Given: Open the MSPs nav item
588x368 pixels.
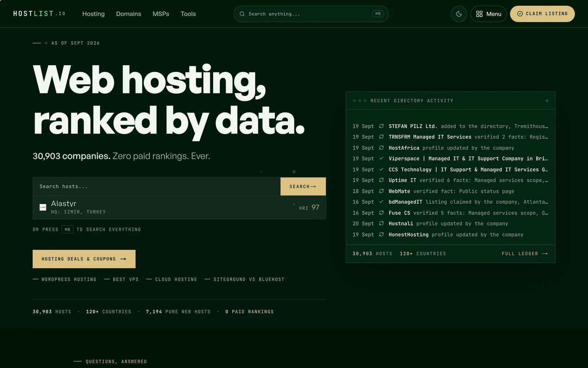Looking at the screenshot, I should (x=161, y=14).
